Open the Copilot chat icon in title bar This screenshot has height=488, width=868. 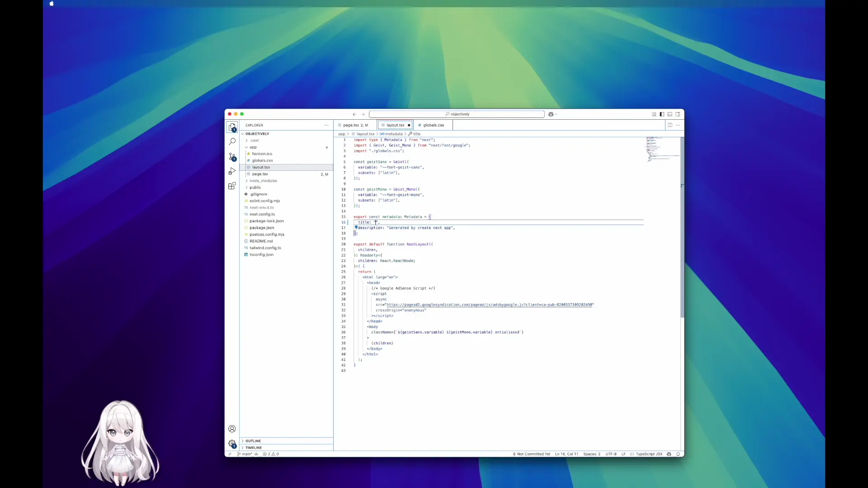551,114
